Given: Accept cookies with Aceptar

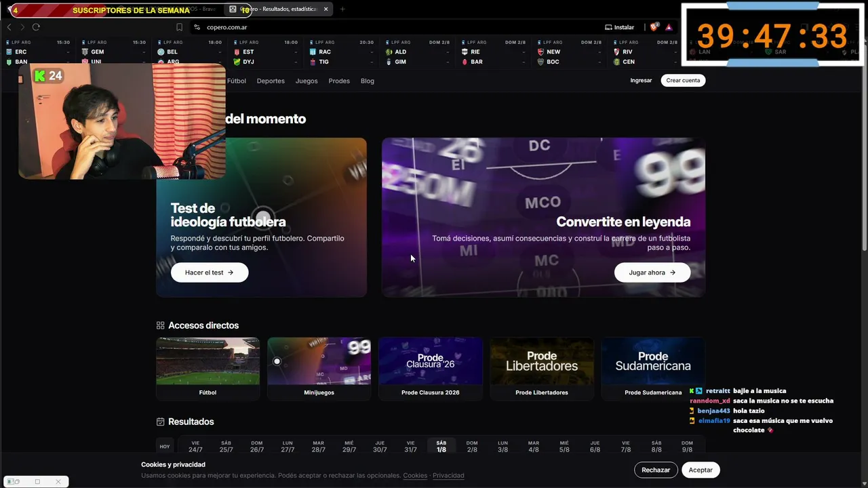Looking at the screenshot, I should [x=701, y=470].
